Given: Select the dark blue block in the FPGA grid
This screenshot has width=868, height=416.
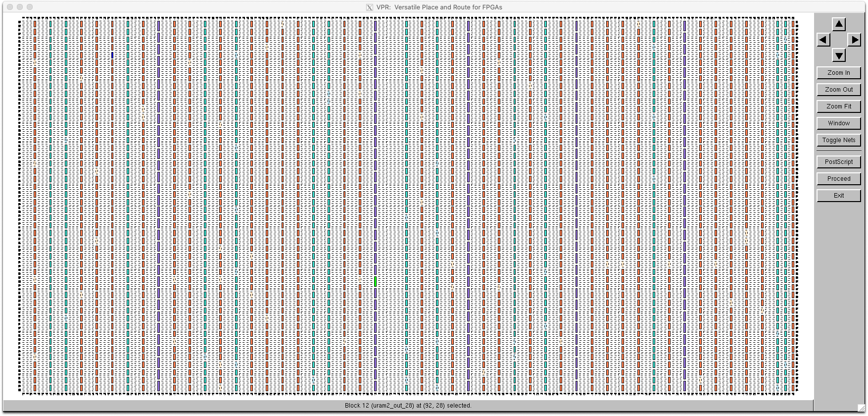Looking at the screenshot, I should coord(112,55).
